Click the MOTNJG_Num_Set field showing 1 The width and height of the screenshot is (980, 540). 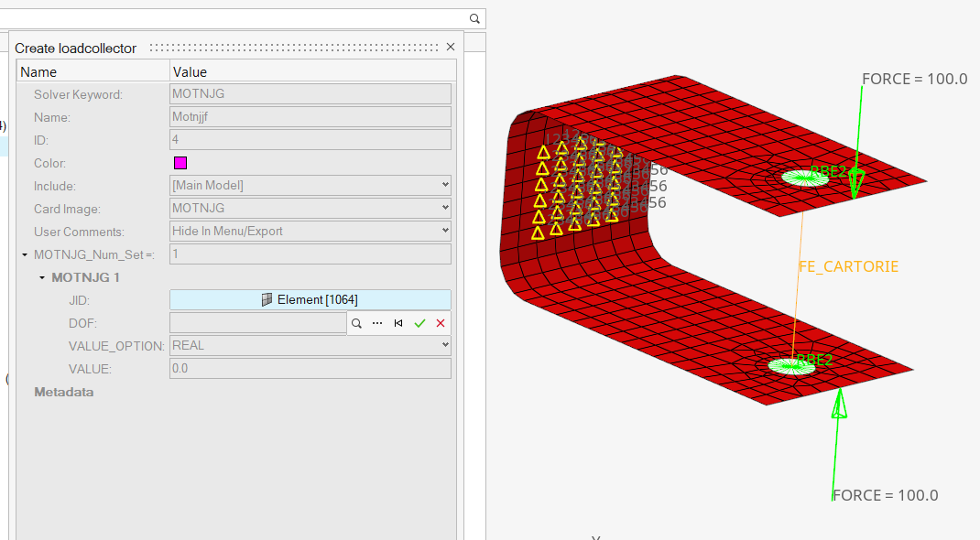click(x=310, y=254)
